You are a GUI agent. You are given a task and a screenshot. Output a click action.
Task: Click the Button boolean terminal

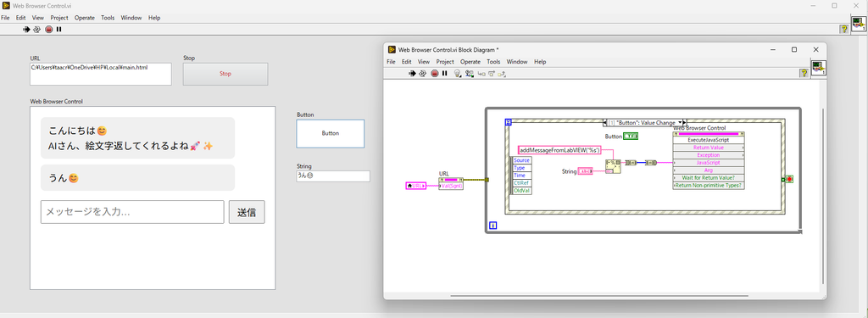(631, 137)
